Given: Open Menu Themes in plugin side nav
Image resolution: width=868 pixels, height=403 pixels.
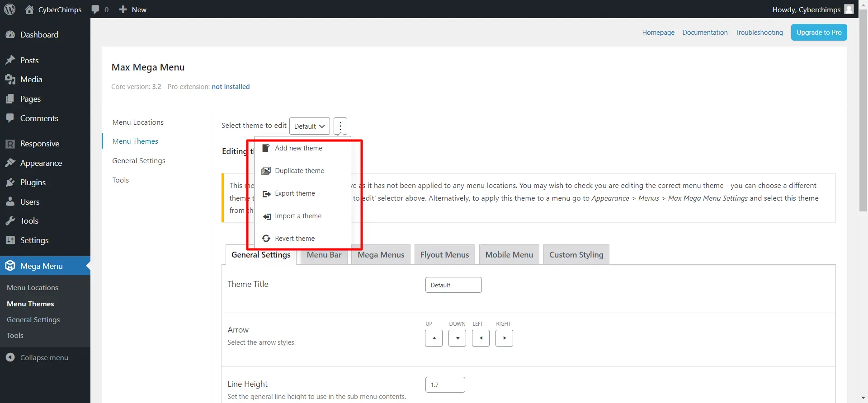Looking at the screenshot, I should tap(135, 141).
